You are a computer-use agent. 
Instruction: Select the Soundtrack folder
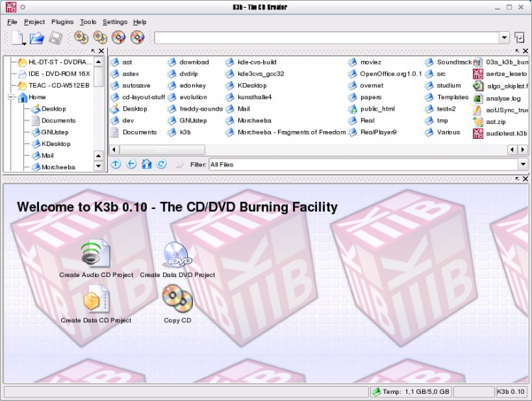click(448, 62)
